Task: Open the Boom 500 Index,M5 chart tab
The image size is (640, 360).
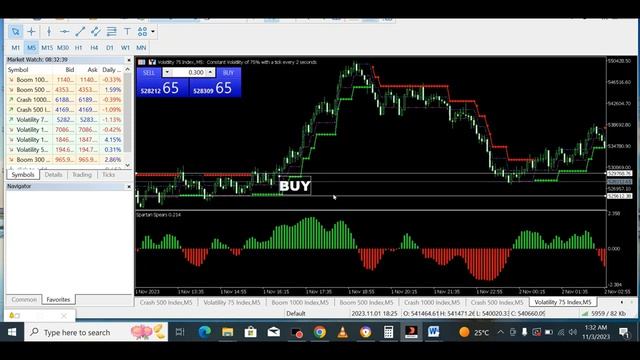Action: [x=367, y=302]
